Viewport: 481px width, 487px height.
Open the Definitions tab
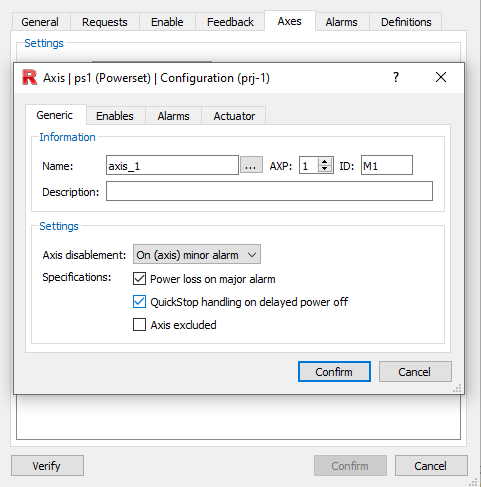pos(406,22)
